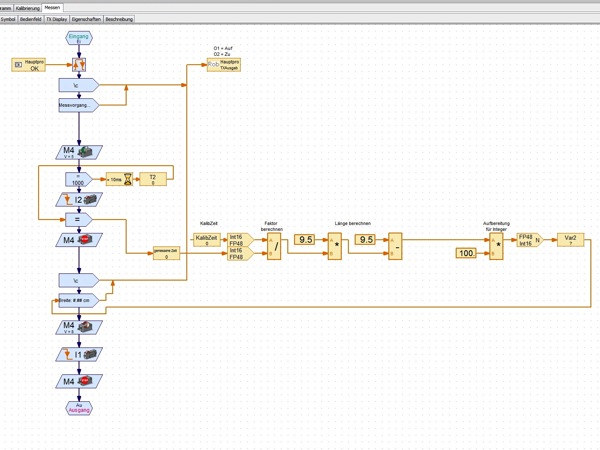This screenshot has width=600, height=450.
Task: Select the subtraction operator block
Action: 395,246
